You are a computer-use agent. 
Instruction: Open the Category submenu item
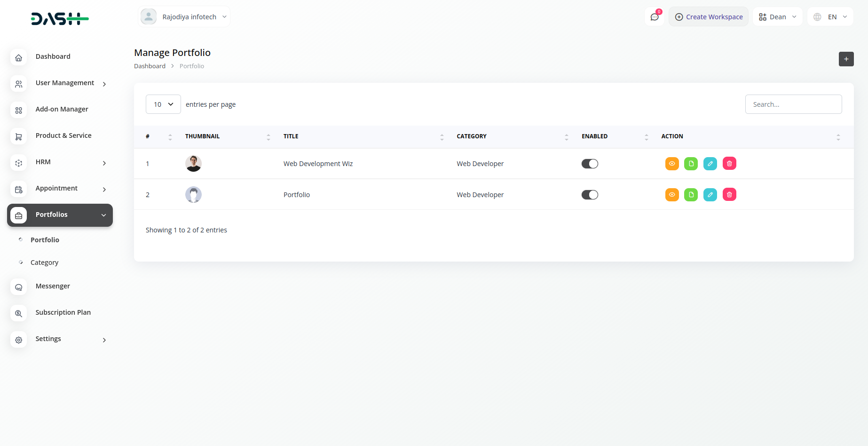pyautogui.click(x=45, y=263)
